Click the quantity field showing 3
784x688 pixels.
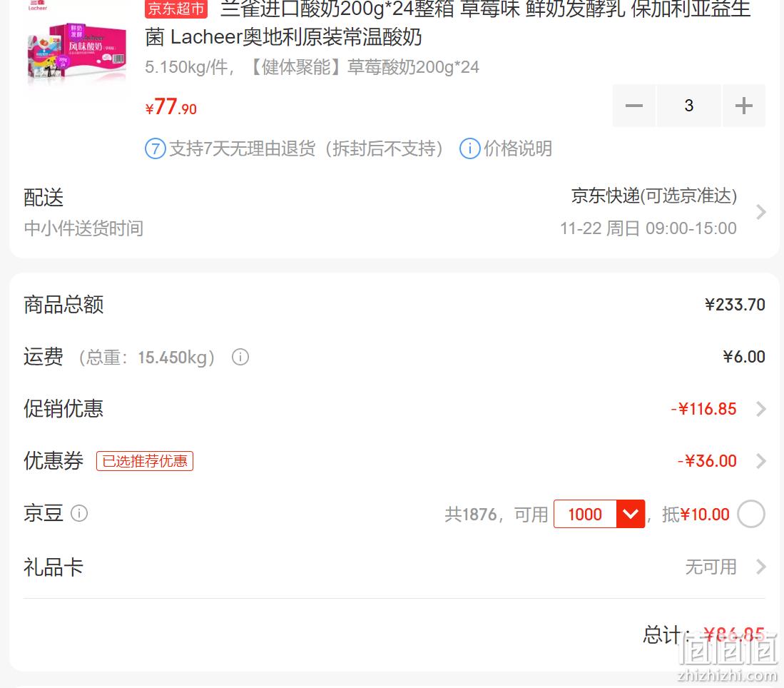(x=689, y=106)
